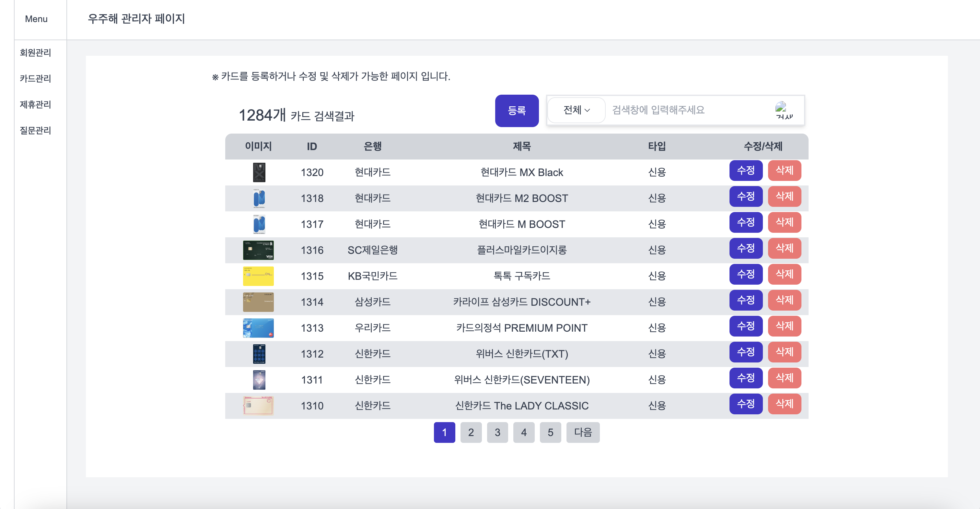Click the 은행 column header

[x=372, y=146]
